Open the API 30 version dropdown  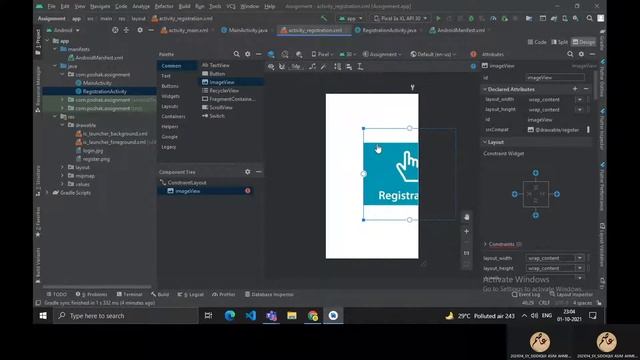click(x=348, y=54)
